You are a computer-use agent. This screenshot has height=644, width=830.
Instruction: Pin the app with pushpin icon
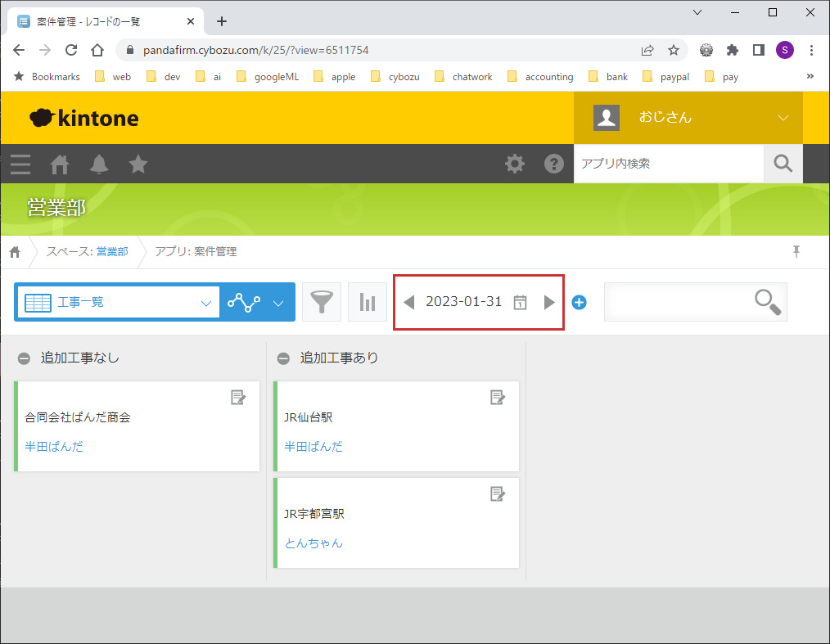[796, 251]
